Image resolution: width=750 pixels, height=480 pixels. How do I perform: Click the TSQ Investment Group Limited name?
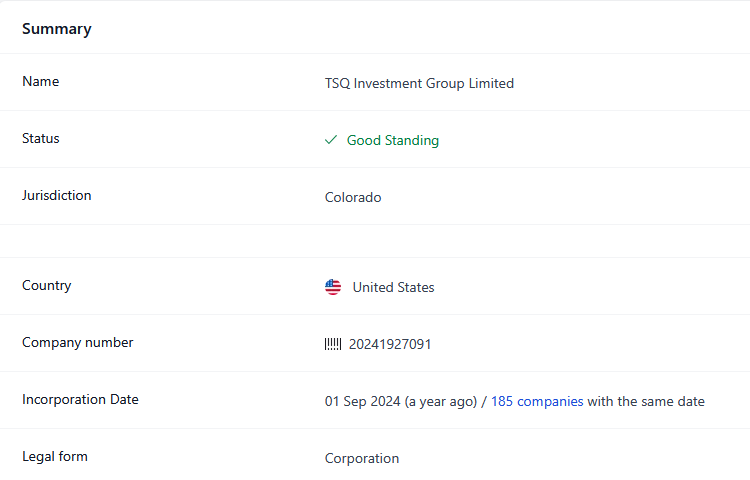pyautogui.click(x=419, y=83)
